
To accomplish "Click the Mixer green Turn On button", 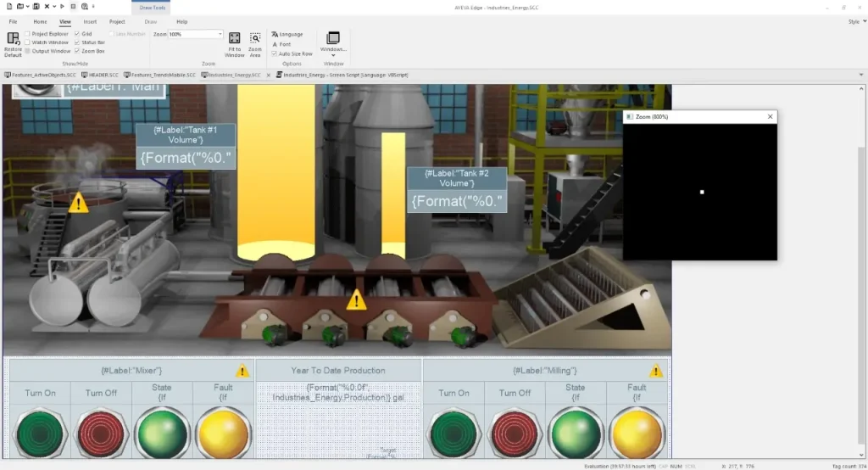I will [40, 433].
